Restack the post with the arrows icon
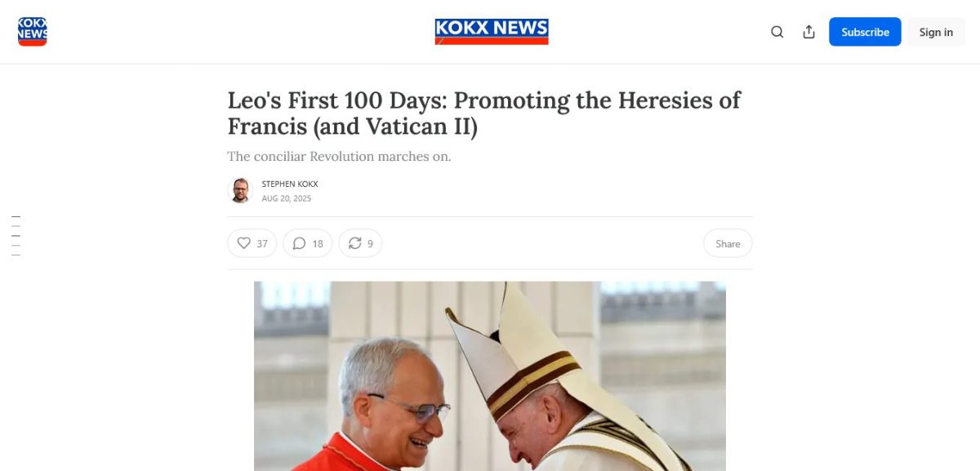This screenshot has height=471, width=980. [354, 243]
